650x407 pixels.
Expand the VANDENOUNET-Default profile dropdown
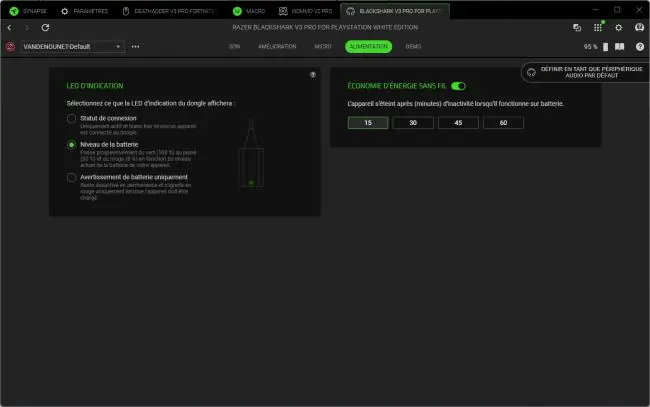[72, 47]
